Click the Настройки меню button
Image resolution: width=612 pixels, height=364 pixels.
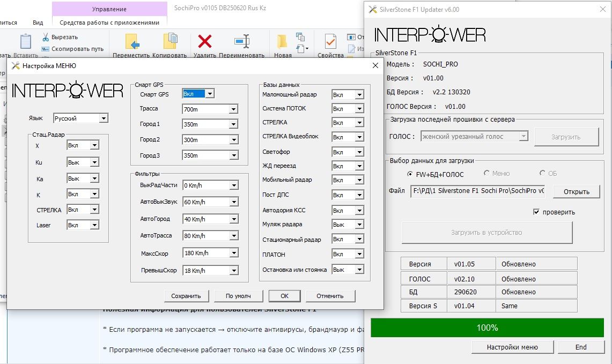[x=512, y=347]
